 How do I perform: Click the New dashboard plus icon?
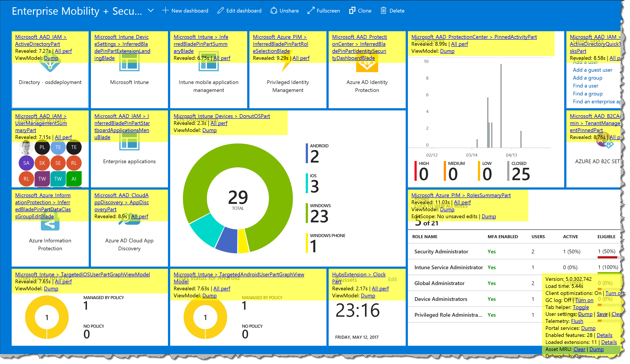pos(165,11)
